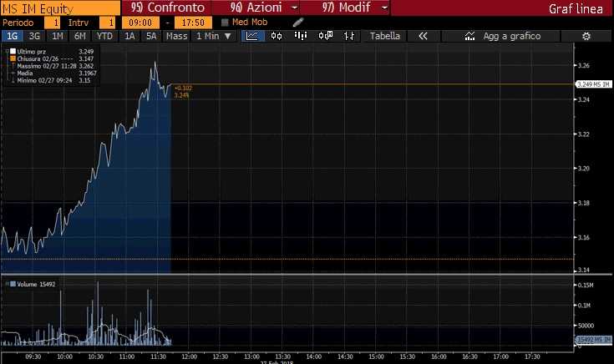Collapse the Volume legend expander

pyautogui.click(x=7, y=284)
